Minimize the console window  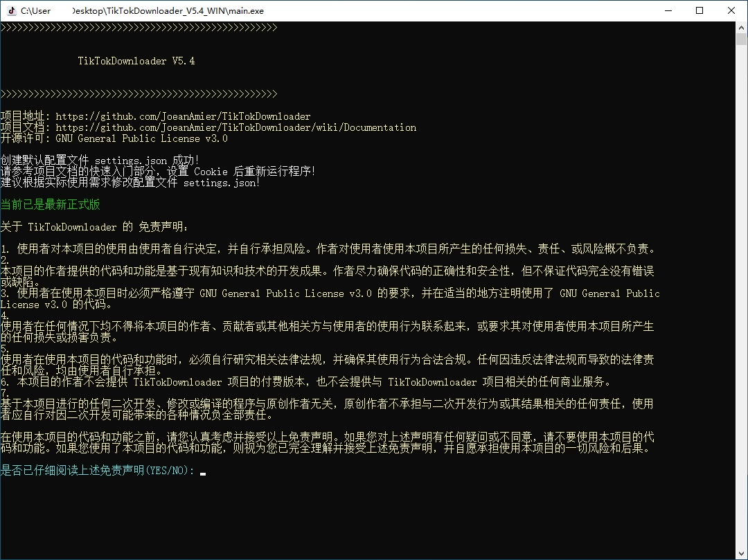coord(668,10)
